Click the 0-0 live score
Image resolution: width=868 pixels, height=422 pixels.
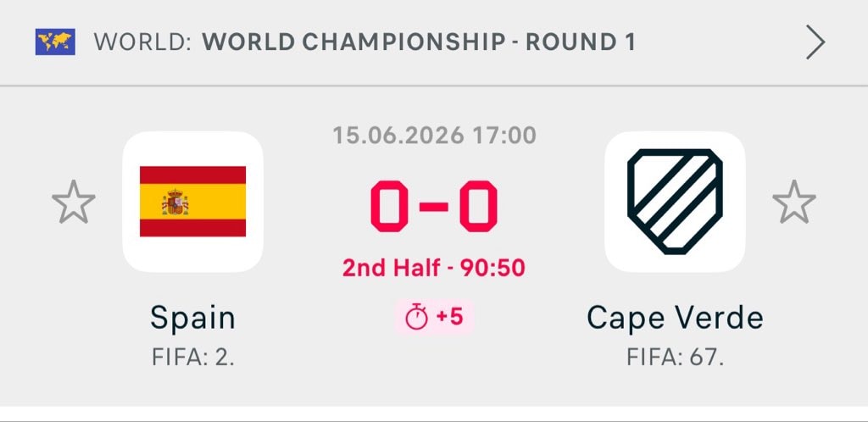click(x=434, y=206)
